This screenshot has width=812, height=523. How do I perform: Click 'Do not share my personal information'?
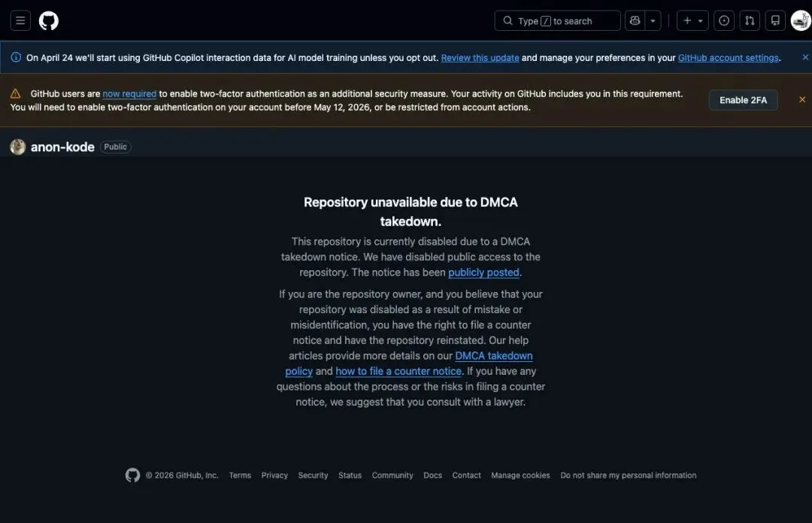click(628, 476)
